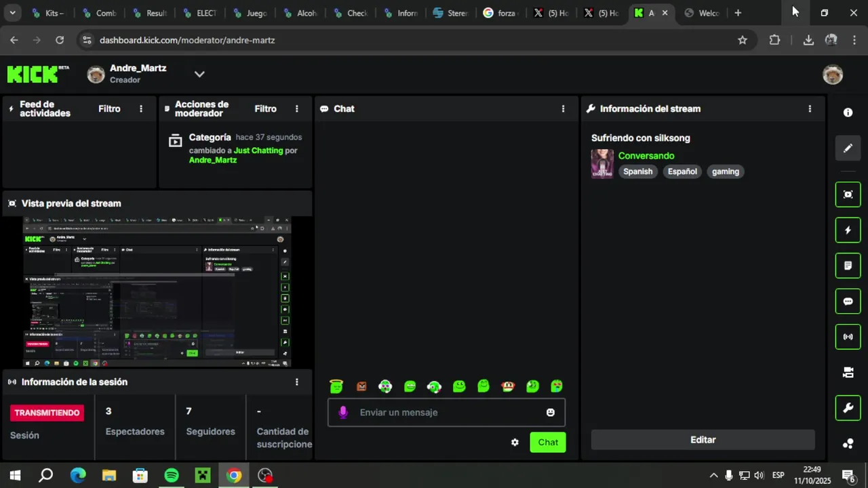Toggle the chat panel bubble icon
This screenshot has height=488, width=868.
point(848,302)
